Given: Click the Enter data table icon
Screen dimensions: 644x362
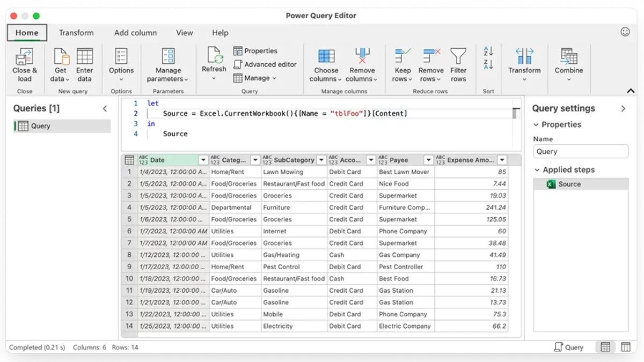Looking at the screenshot, I should point(84,56).
